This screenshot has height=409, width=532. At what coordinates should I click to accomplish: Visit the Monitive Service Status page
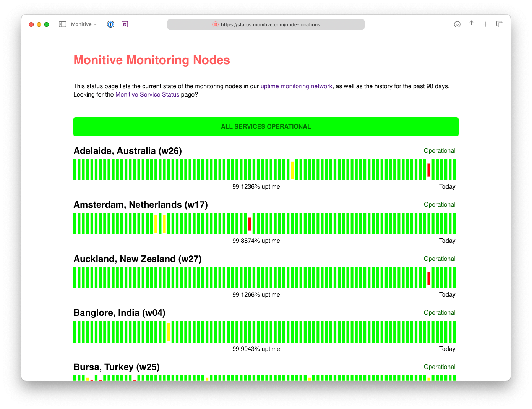147,94
